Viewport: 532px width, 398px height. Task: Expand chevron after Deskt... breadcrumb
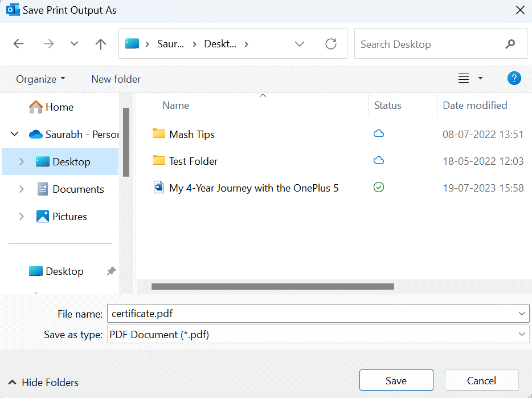pos(246,44)
